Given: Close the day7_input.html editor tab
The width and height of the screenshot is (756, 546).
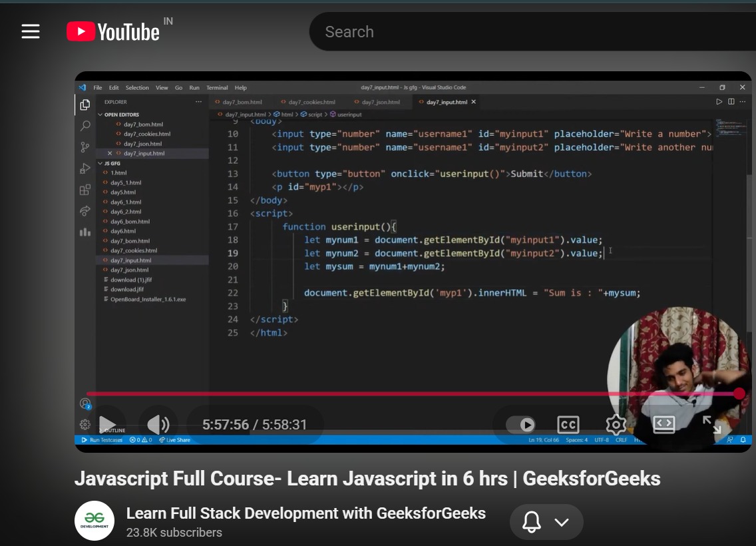Looking at the screenshot, I should coord(473,102).
